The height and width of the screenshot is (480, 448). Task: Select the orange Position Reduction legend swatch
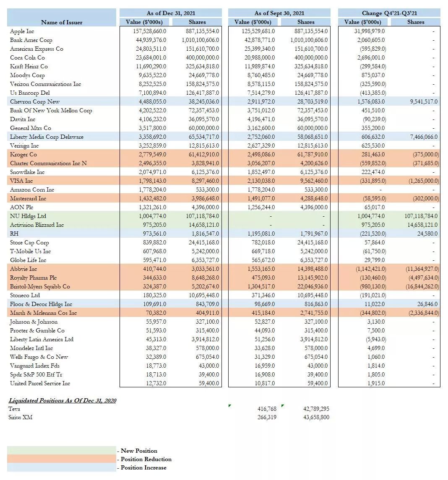(62, 459)
